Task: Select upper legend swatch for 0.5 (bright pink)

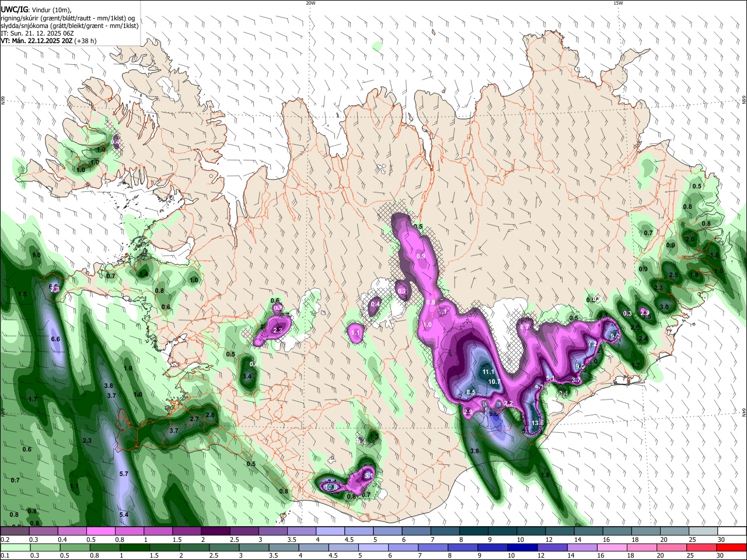Action: tap(101, 531)
